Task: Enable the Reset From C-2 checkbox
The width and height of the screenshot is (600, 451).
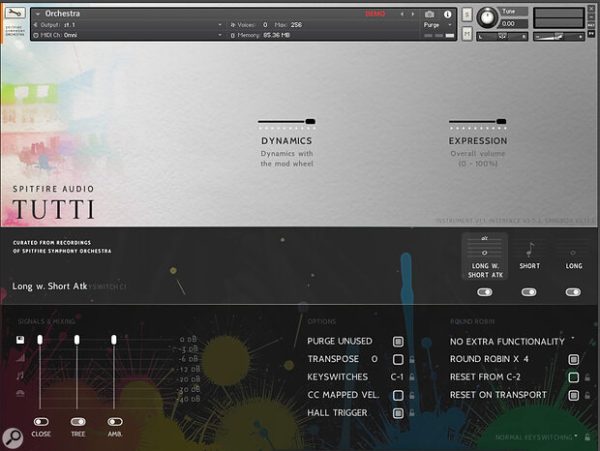Action: 573,377
